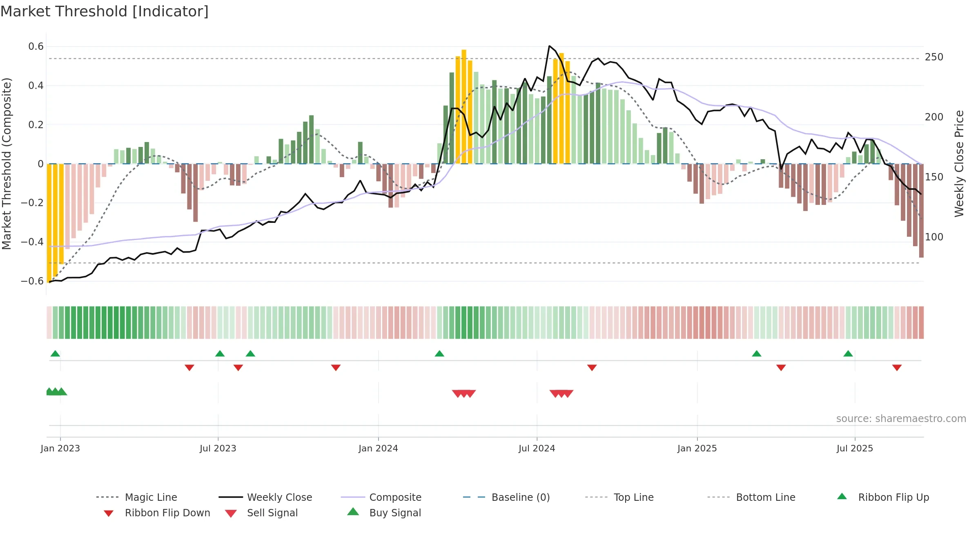Click the 100 tick on right axis
The width and height of the screenshot is (980, 551).
point(934,237)
